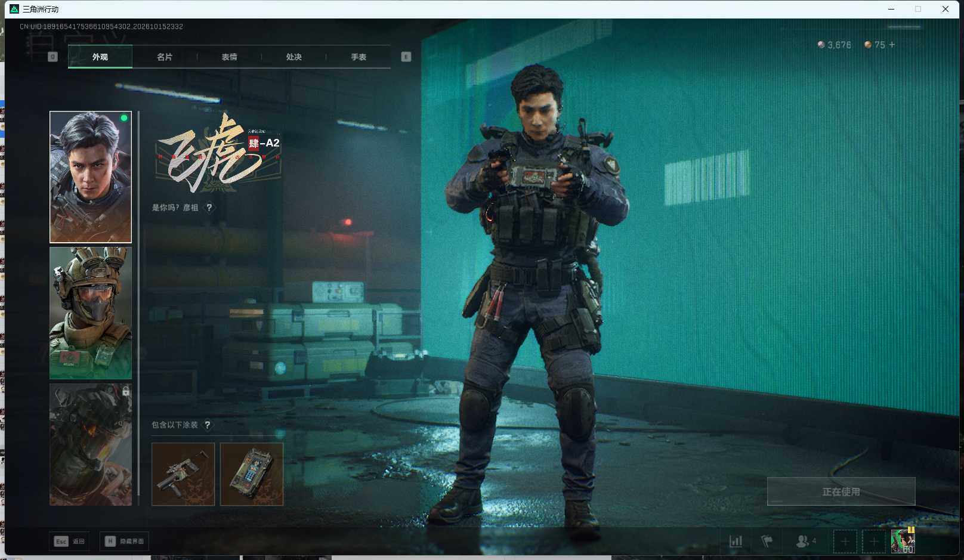Click the Esc 返回 back button
Image resolution: width=964 pixels, height=560 pixels.
(x=70, y=542)
